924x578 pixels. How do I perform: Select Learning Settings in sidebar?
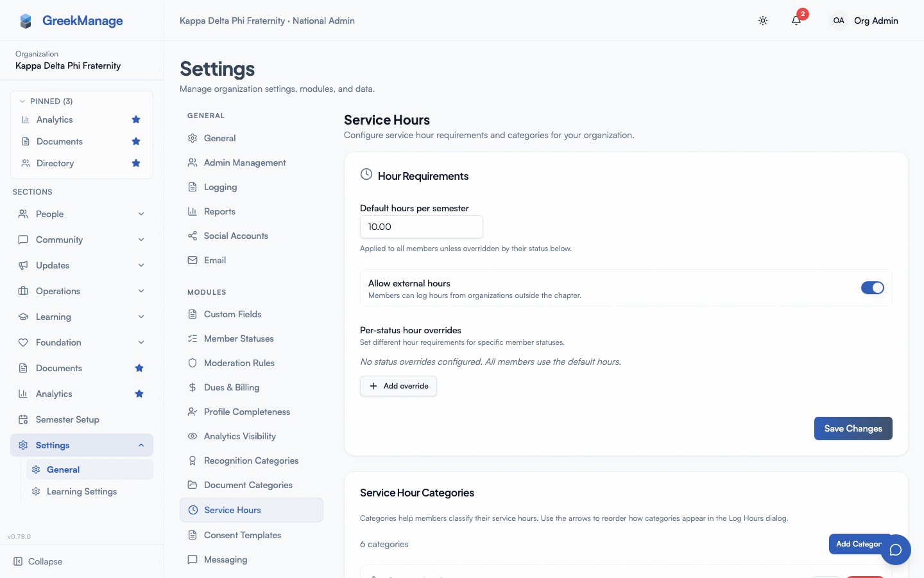(90, 491)
